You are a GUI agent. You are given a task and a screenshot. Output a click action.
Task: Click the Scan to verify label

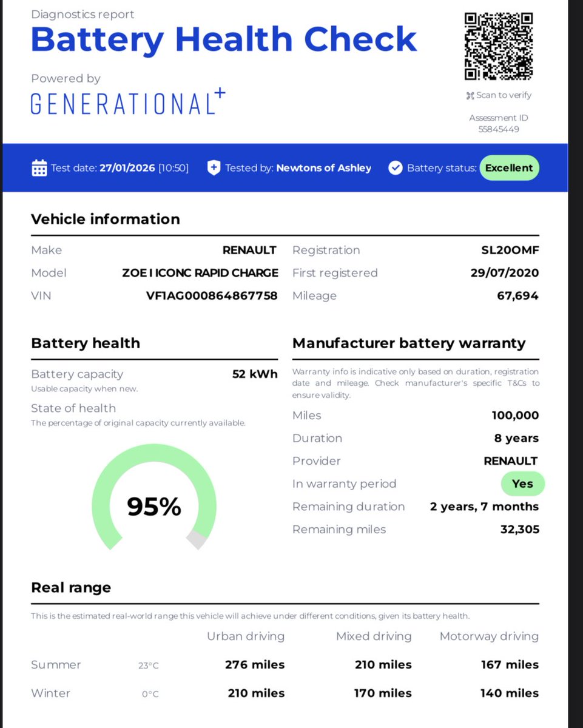click(x=504, y=95)
